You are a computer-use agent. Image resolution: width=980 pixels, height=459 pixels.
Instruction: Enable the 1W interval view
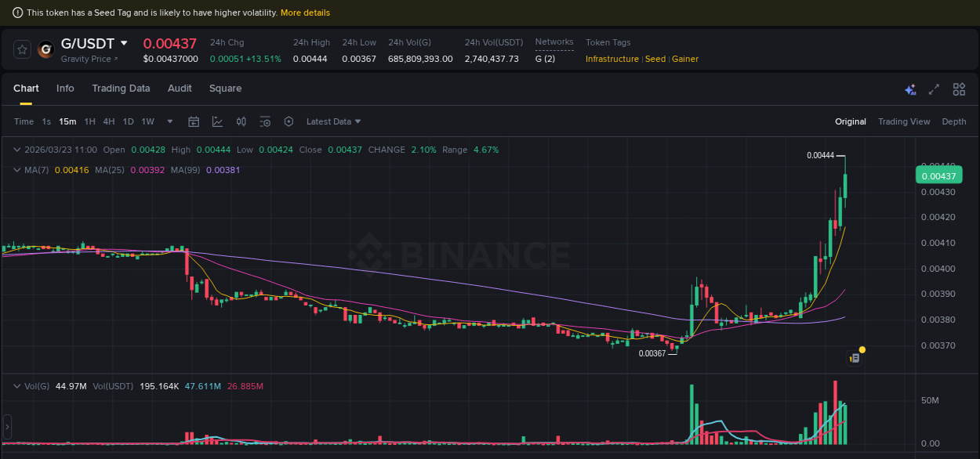147,121
